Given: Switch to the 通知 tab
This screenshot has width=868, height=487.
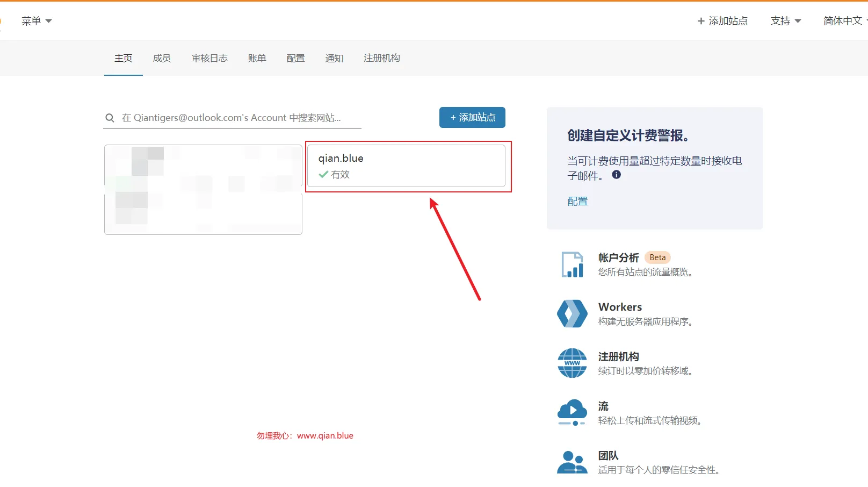Looking at the screenshot, I should [x=335, y=58].
